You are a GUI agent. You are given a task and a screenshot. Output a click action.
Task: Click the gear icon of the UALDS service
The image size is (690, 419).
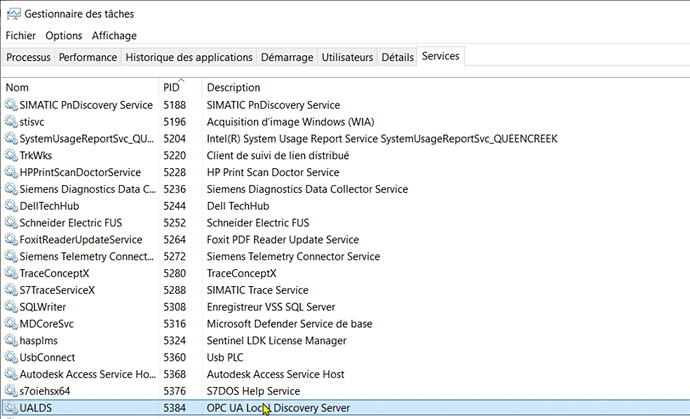[x=11, y=408]
